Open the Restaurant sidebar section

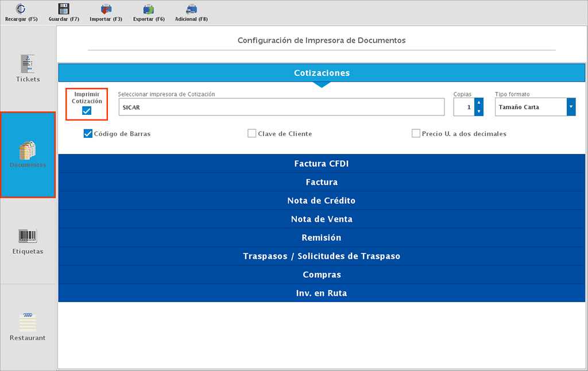(x=27, y=326)
